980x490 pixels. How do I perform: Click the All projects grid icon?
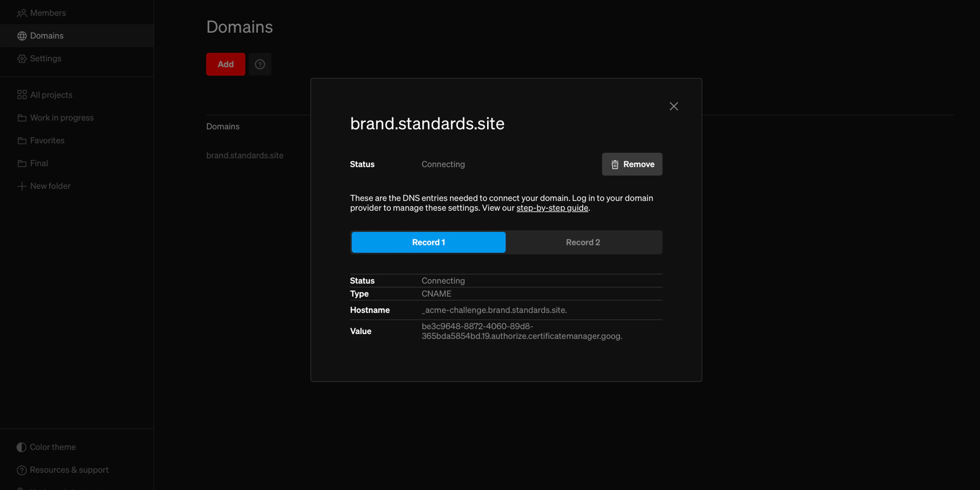22,94
